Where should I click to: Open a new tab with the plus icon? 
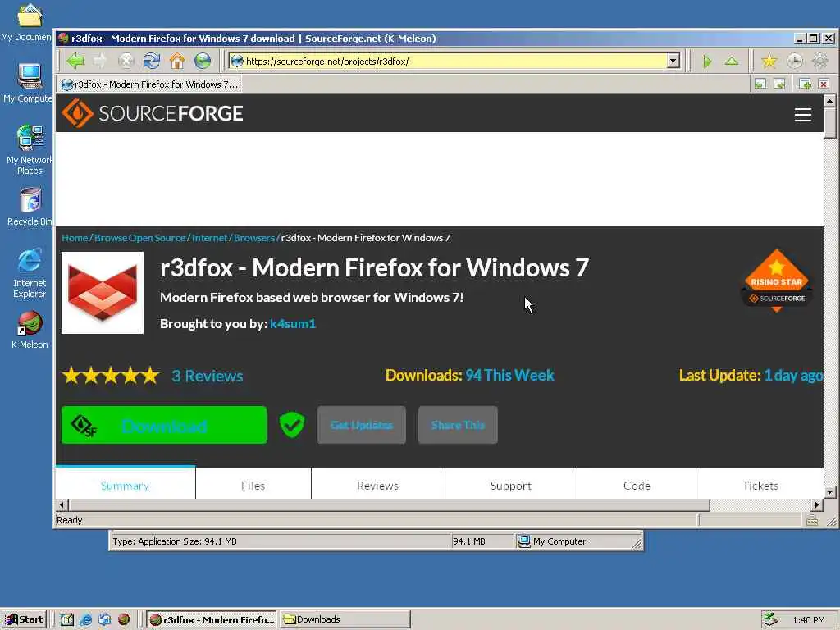[805, 84]
